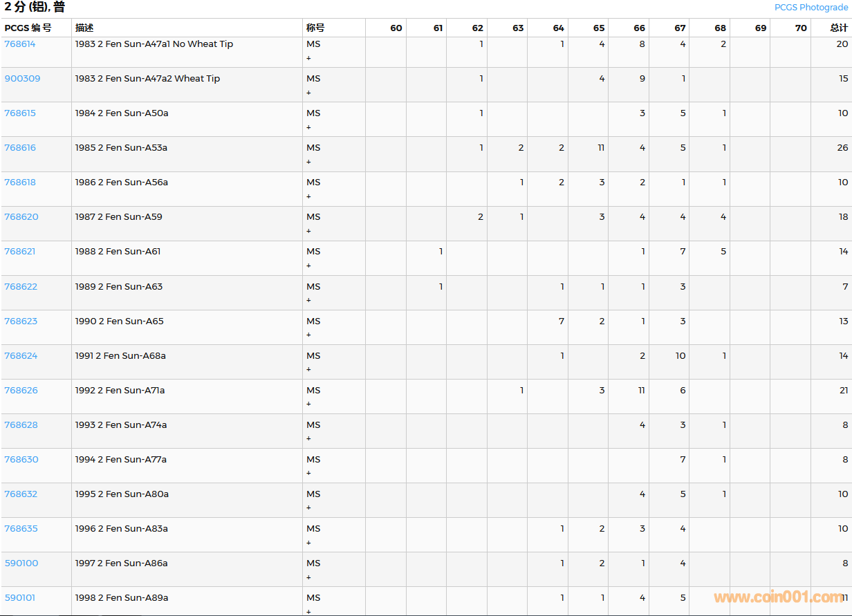Click the 称号 column header

[x=315, y=28]
